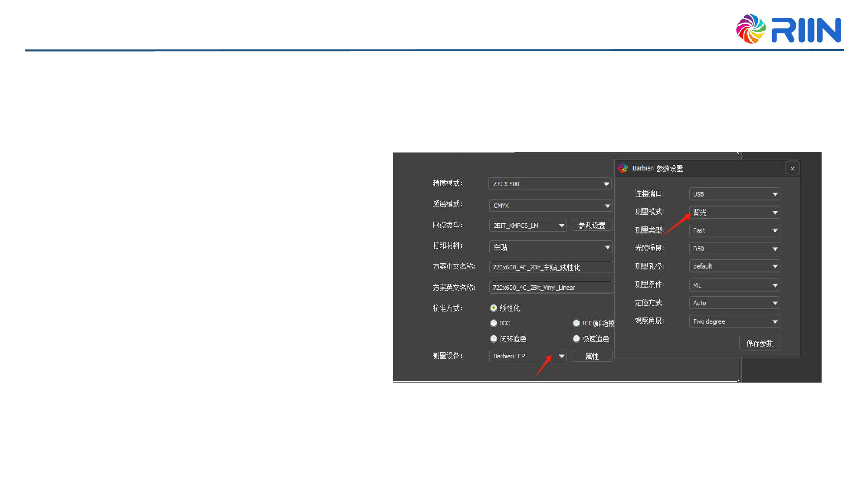Select the ICC calibration radio button

click(494, 323)
